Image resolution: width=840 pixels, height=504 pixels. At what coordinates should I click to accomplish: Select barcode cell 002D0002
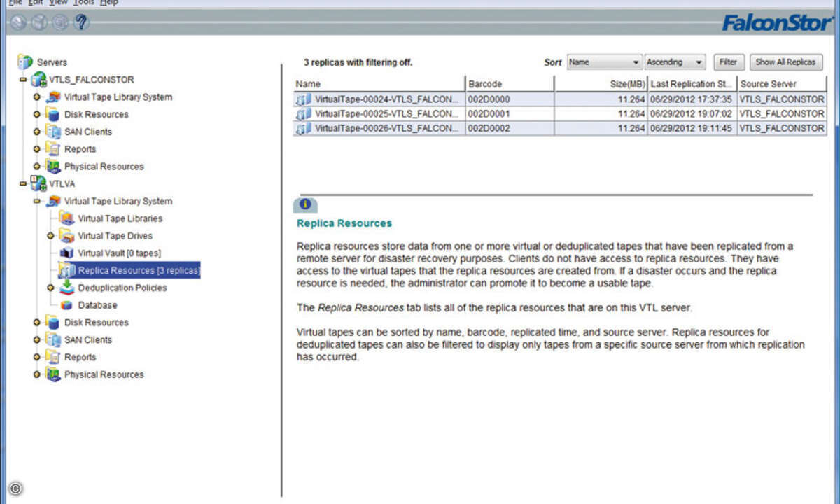(510, 128)
